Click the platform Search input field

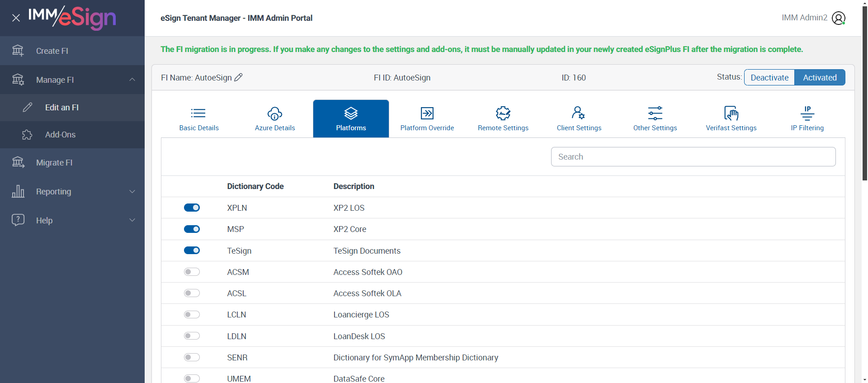(693, 156)
